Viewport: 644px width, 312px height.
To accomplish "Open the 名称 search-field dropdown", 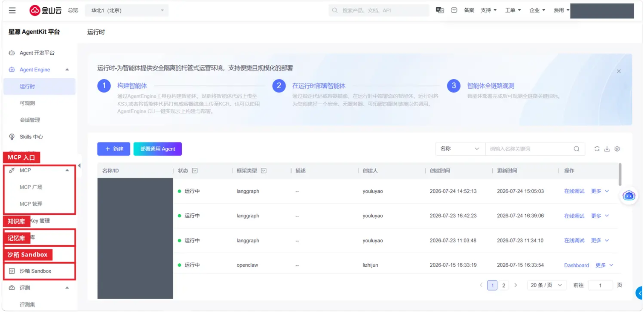I will (x=460, y=149).
